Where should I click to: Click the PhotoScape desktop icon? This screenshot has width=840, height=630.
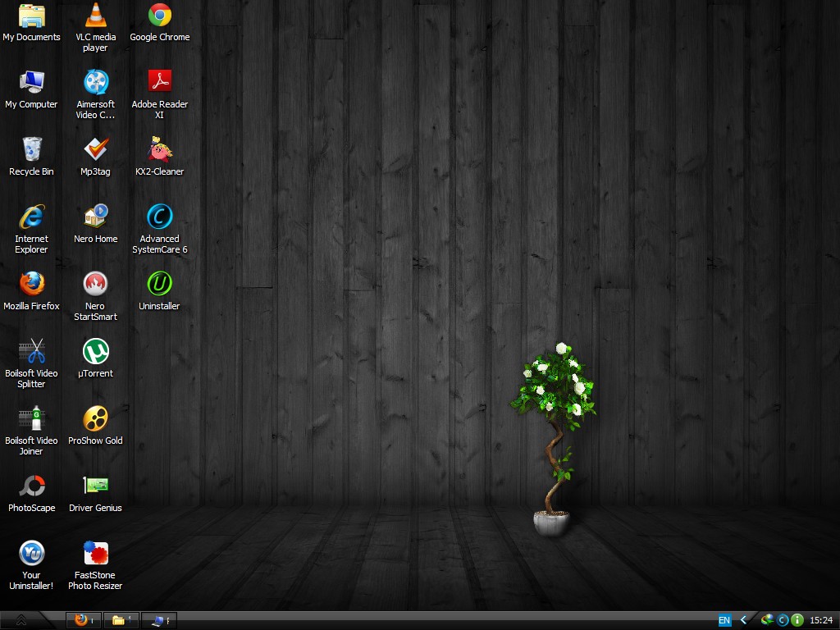[x=31, y=486]
